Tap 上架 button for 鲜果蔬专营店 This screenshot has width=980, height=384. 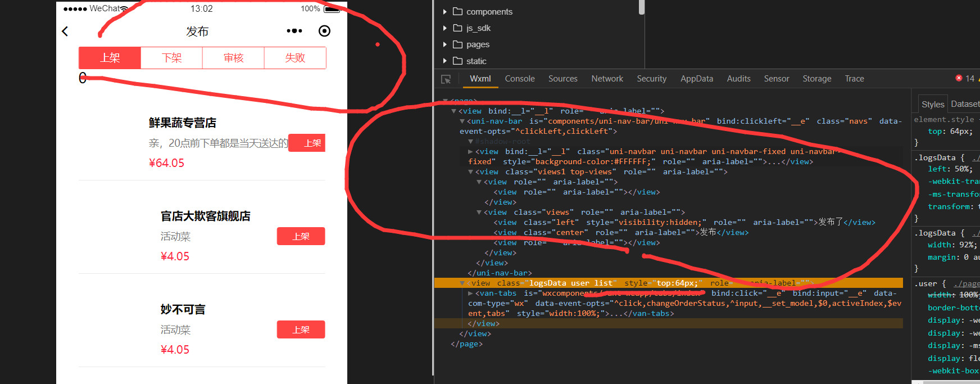click(307, 143)
